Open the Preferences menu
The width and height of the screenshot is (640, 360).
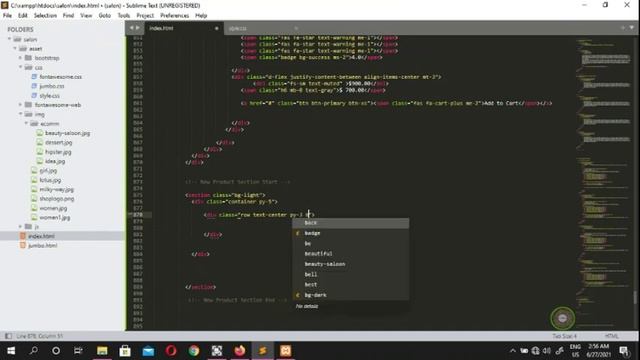pos(174,16)
